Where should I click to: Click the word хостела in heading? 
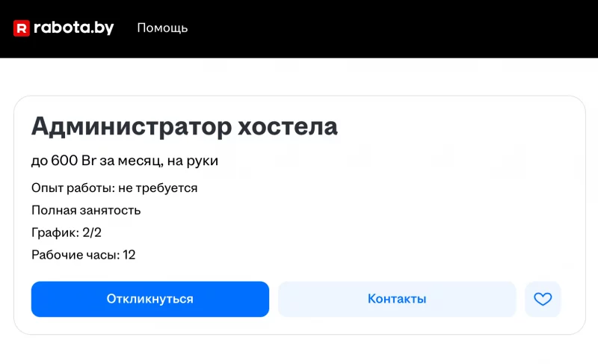click(288, 126)
